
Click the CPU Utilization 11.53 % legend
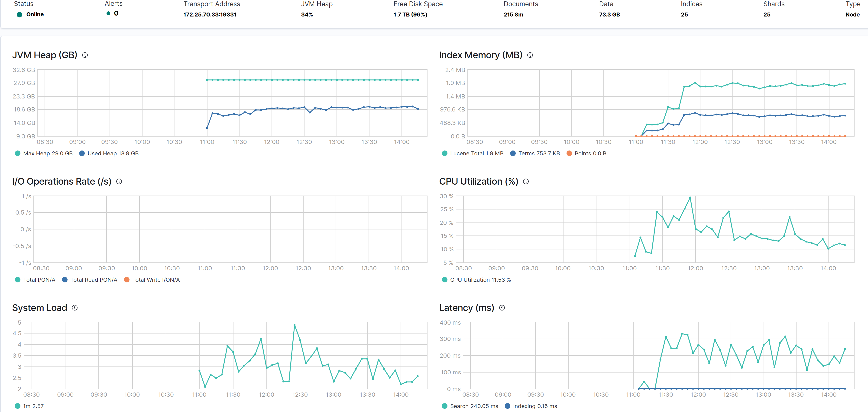476,280
